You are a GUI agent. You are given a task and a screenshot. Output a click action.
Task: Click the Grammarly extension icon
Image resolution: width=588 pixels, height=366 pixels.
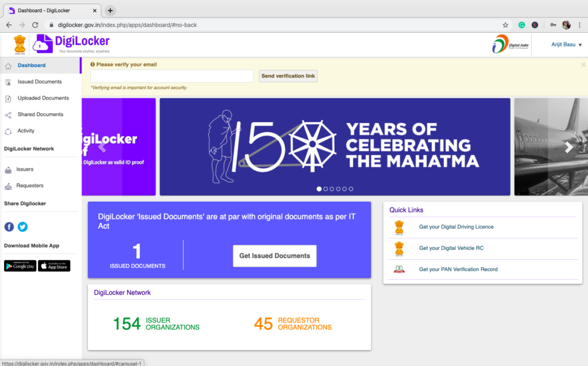pyautogui.click(x=521, y=25)
